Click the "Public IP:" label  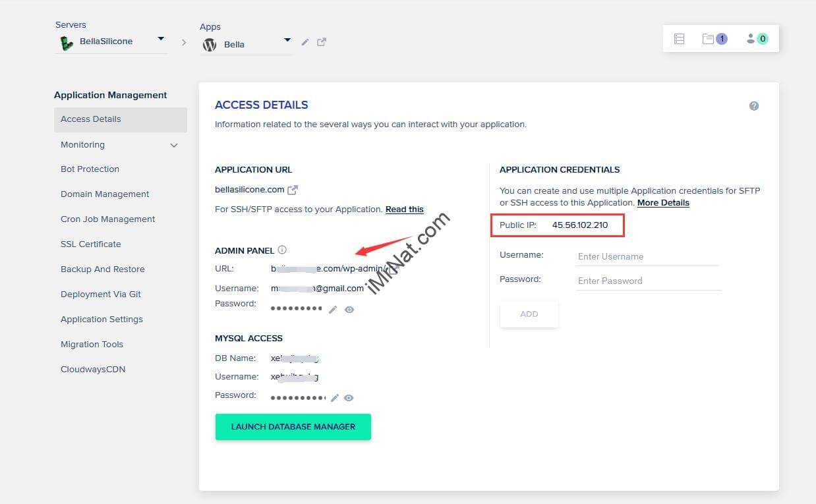point(518,225)
